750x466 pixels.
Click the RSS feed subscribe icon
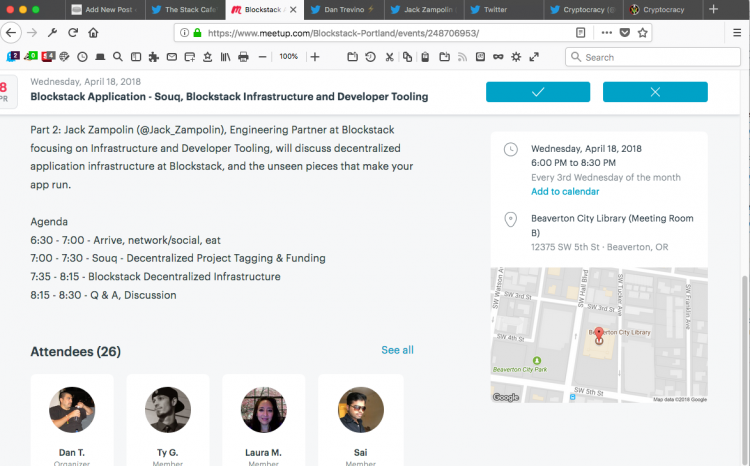(x=462, y=57)
